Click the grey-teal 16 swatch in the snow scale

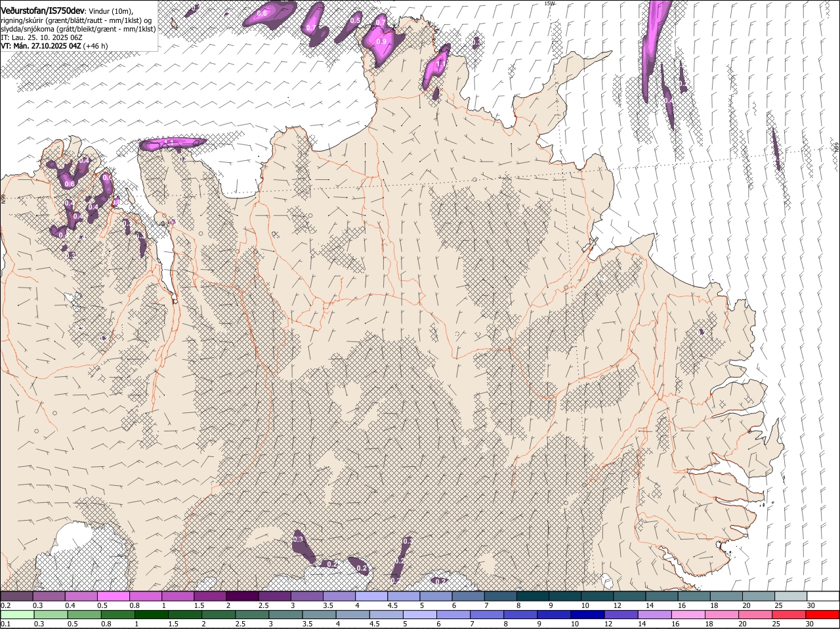click(x=693, y=596)
